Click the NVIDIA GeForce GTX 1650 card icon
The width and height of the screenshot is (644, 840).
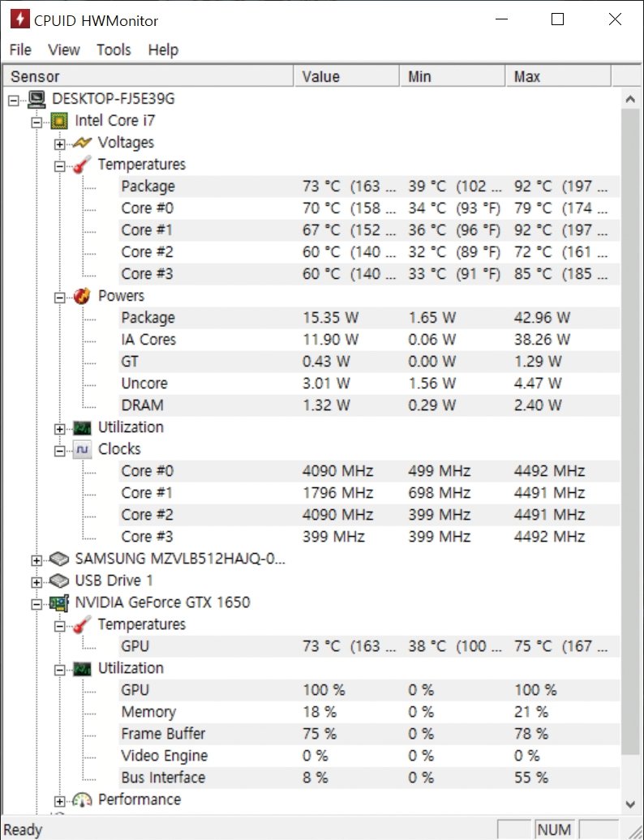tap(59, 602)
